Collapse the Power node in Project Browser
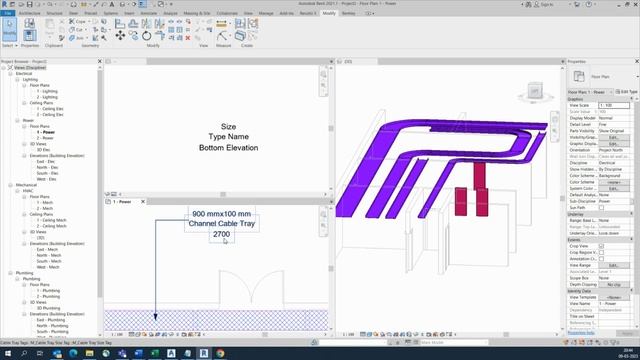The width and height of the screenshot is (640, 360). (17, 121)
